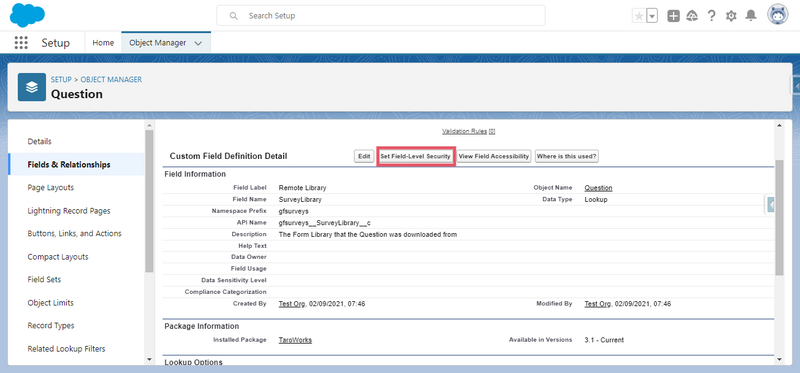The height and width of the screenshot is (373, 800).
Task: Select the Object Manager tab
Action: [x=157, y=43]
